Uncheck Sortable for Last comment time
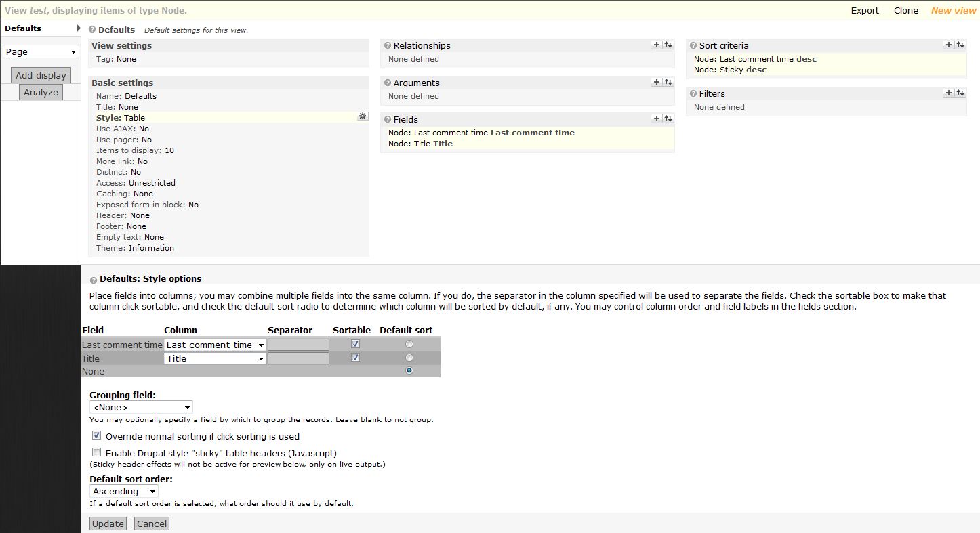The width and height of the screenshot is (980, 533). pyautogui.click(x=356, y=344)
